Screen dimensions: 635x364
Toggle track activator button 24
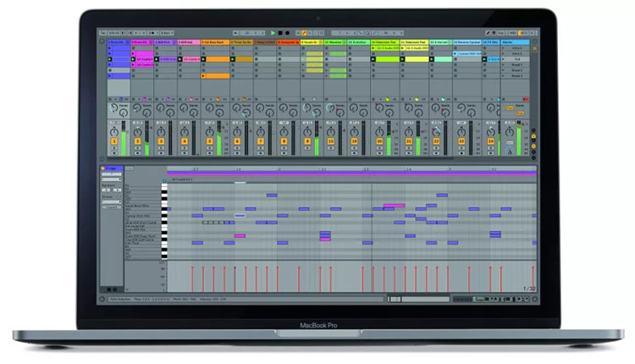[x=490, y=141]
